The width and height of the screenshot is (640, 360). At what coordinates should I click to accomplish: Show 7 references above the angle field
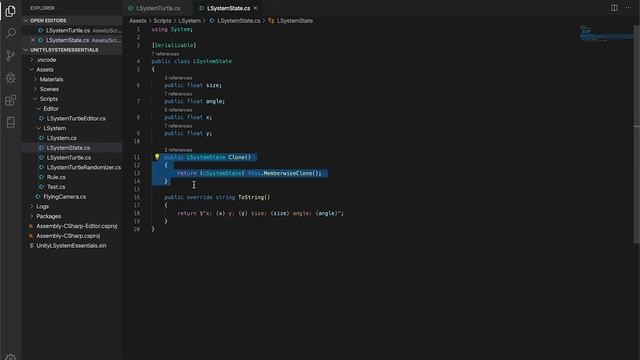coord(178,94)
